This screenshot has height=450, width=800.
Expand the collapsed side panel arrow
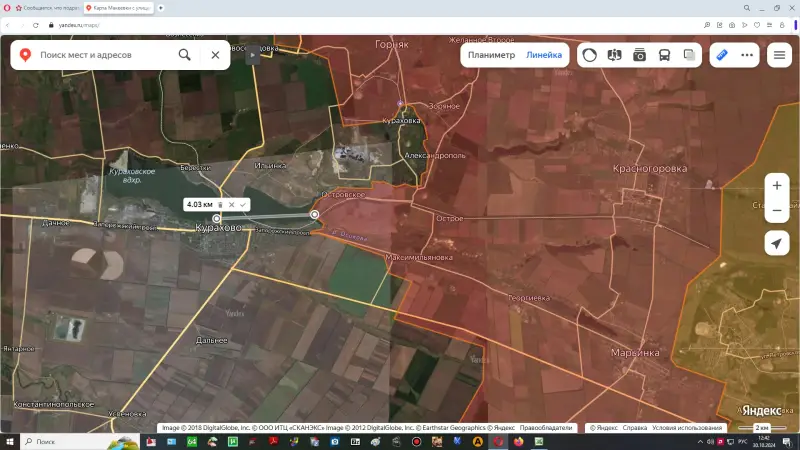(x=253, y=55)
